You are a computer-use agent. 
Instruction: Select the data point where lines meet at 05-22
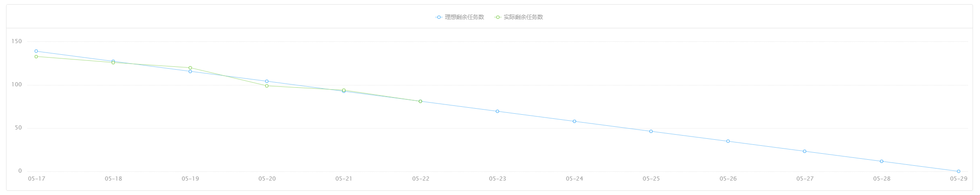[420, 101]
